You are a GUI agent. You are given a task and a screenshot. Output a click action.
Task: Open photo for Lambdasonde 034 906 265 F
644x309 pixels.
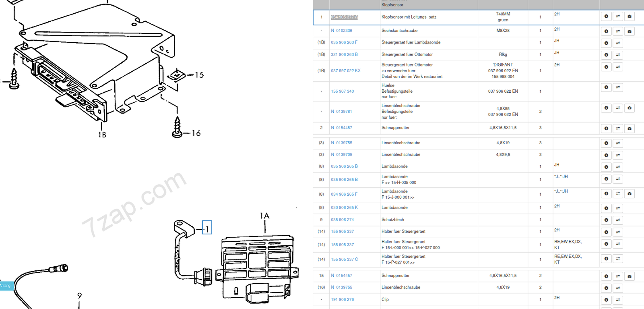coord(630,194)
